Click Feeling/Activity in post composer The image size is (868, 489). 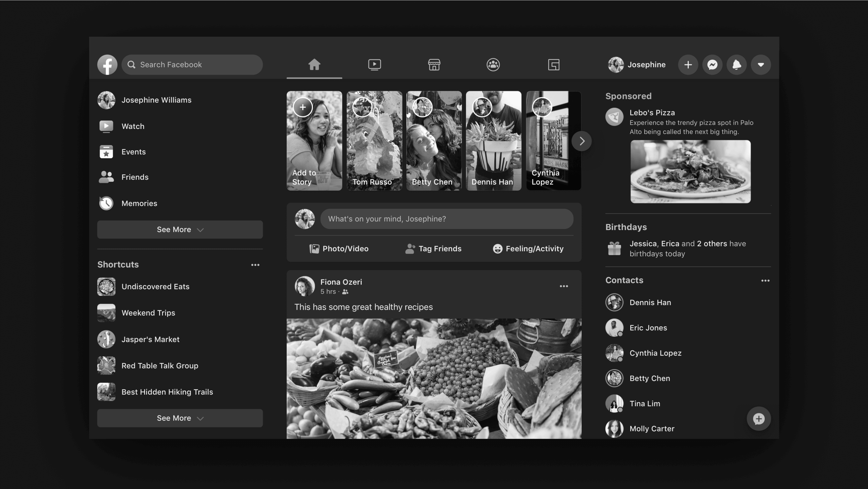pyautogui.click(x=528, y=249)
